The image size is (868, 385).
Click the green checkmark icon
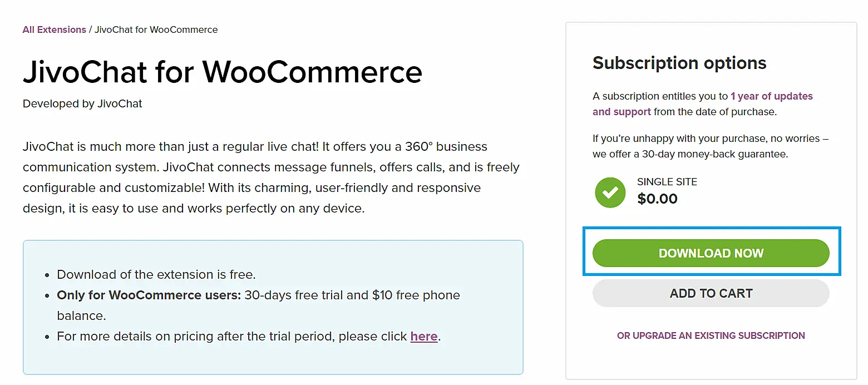610,192
